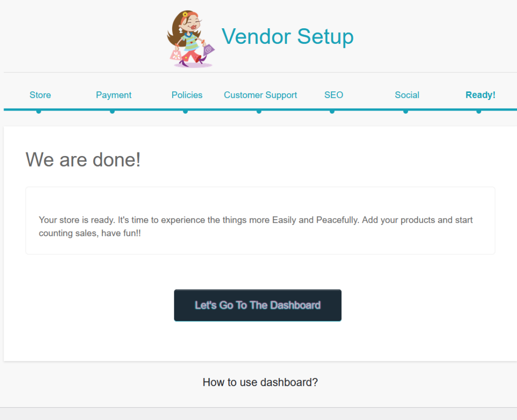
Task: Click the progress dot under Payment
Action: pos(112,111)
